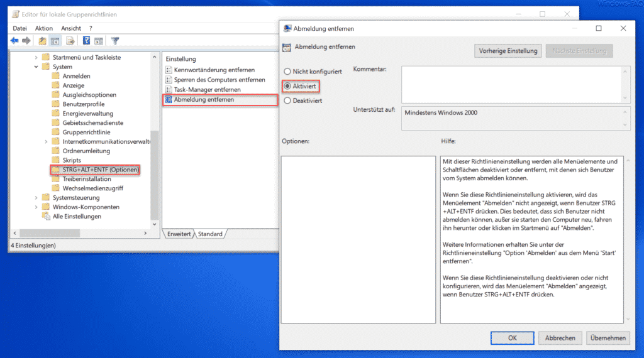Click the Gruppenrichtlinie folder icon

[x=55, y=132]
